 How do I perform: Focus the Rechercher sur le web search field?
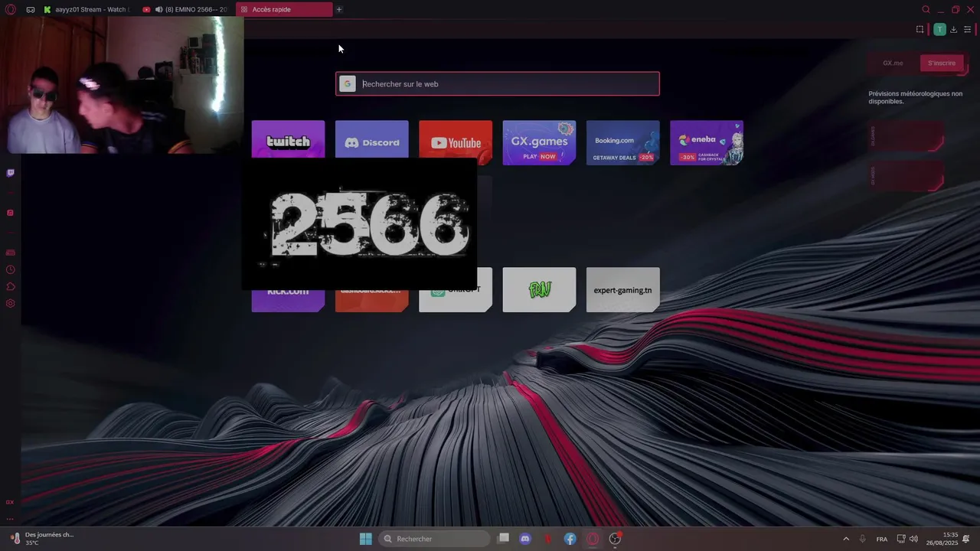point(498,83)
